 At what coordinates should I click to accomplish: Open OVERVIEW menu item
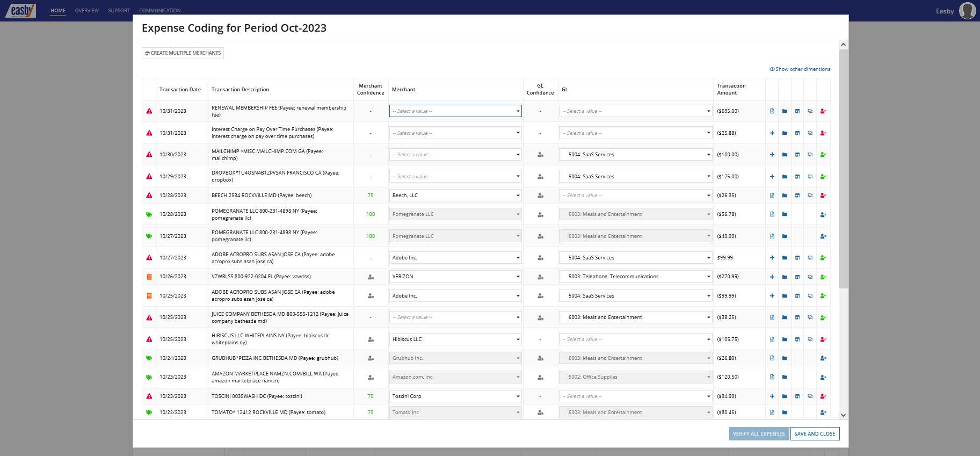pos(87,11)
